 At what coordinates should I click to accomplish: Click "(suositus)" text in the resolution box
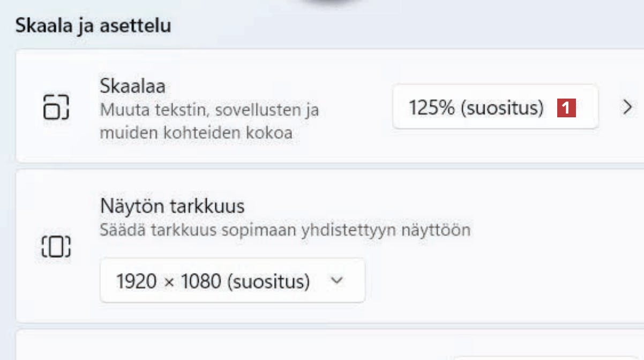point(268,281)
